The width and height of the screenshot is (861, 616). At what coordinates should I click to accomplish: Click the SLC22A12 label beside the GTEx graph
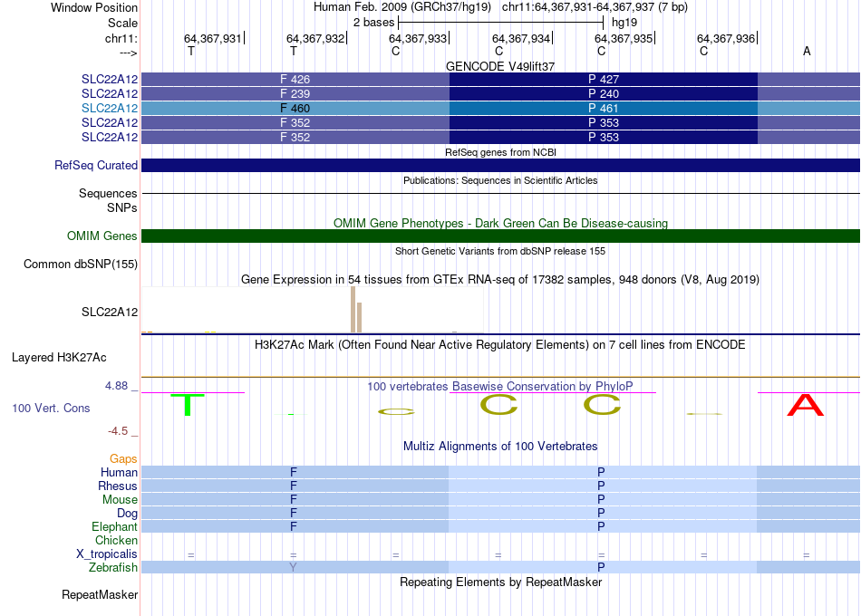pos(110,312)
